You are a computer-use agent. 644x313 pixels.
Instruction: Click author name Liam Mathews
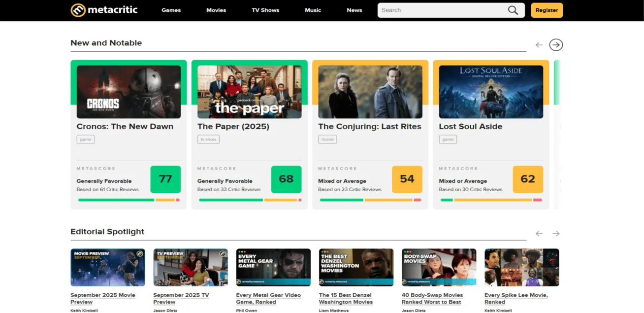click(333, 311)
